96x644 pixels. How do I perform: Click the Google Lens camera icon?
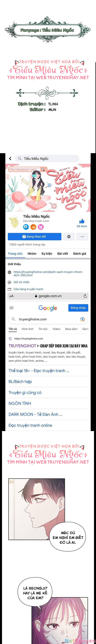point(82,319)
